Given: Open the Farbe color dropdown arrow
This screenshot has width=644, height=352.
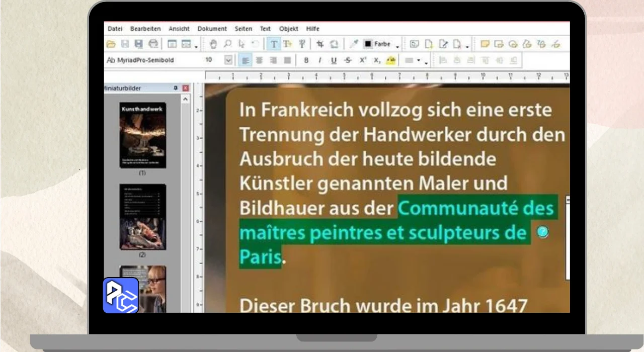Looking at the screenshot, I should (397, 46).
